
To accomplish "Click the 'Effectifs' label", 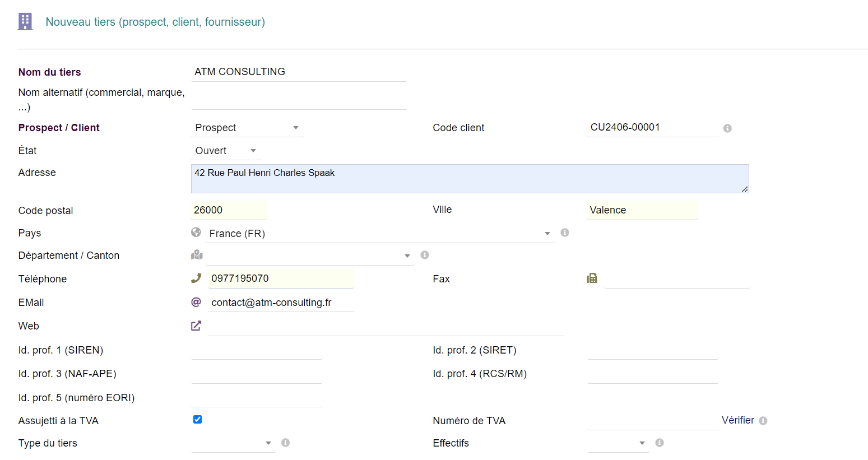I will pos(451,443).
